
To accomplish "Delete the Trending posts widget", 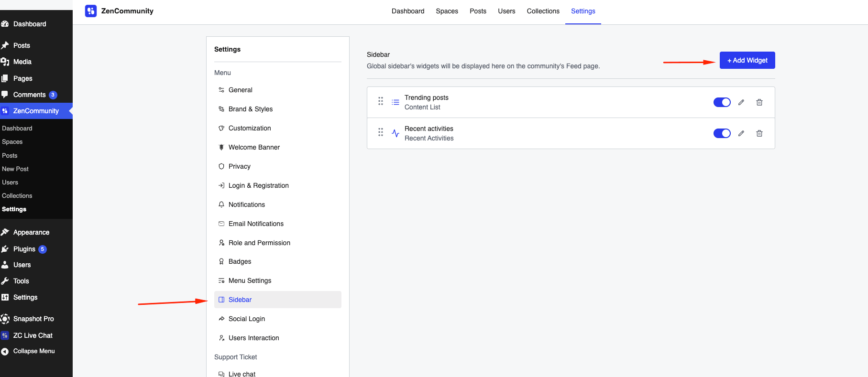I will pyautogui.click(x=759, y=102).
